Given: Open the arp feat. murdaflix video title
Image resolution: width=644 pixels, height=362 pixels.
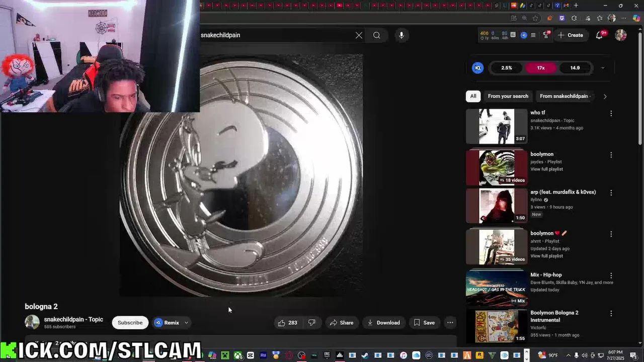Looking at the screenshot, I should pos(563,192).
